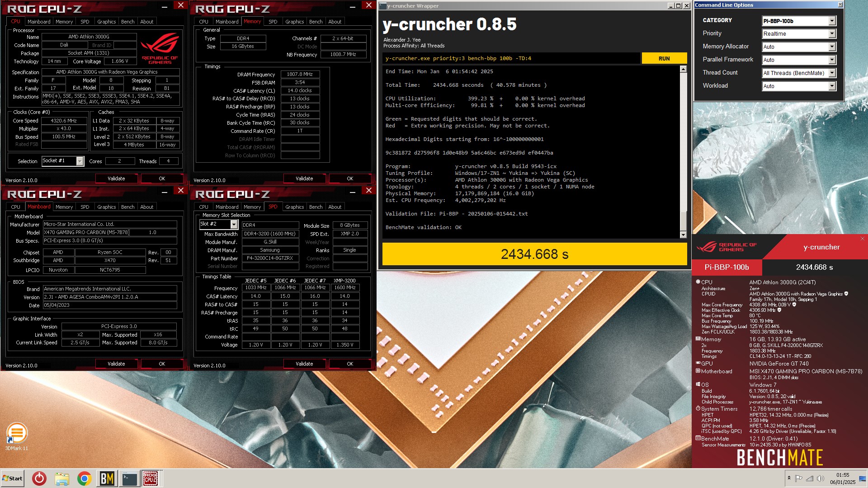Open the Workload dropdown
This screenshot has width=868, height=488.
[x=799, y=86]
